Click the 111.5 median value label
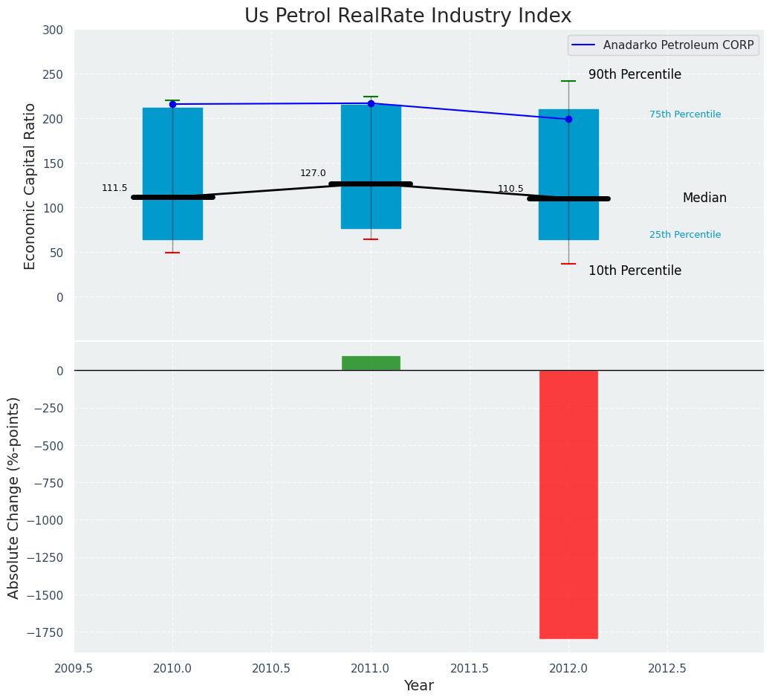The image size is (772, 700). [114, 188]
